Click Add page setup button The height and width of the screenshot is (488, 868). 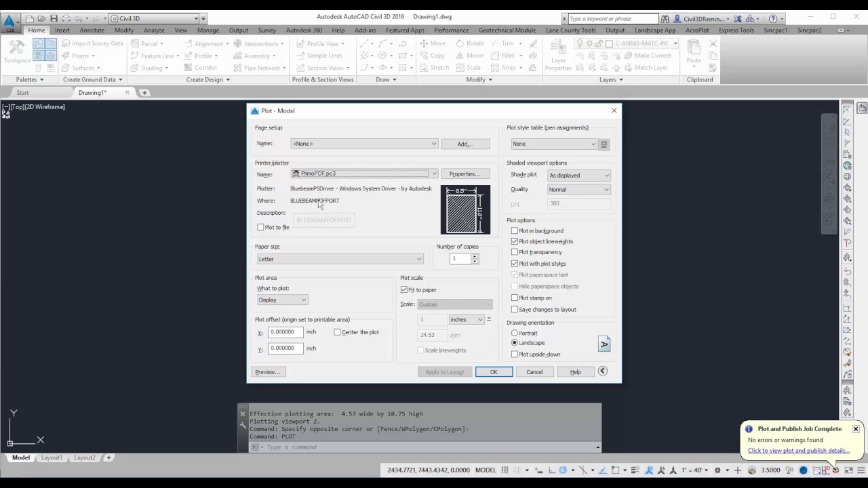point(465,144)
